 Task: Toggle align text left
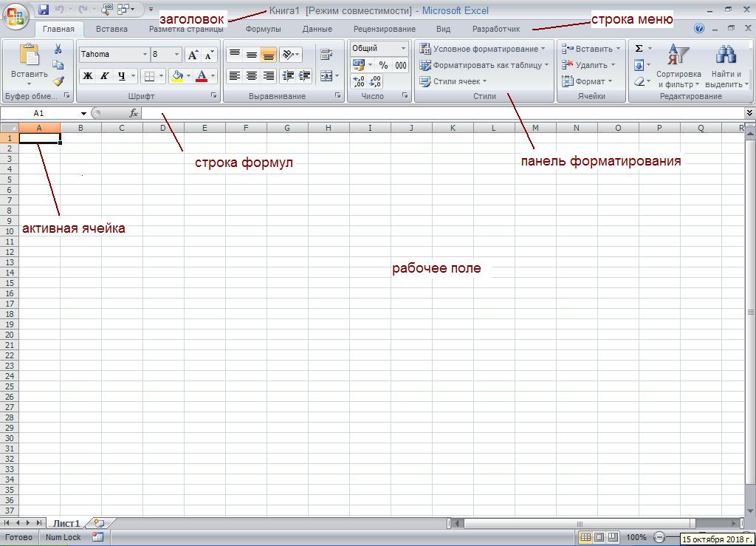click(x=235, y=75)
